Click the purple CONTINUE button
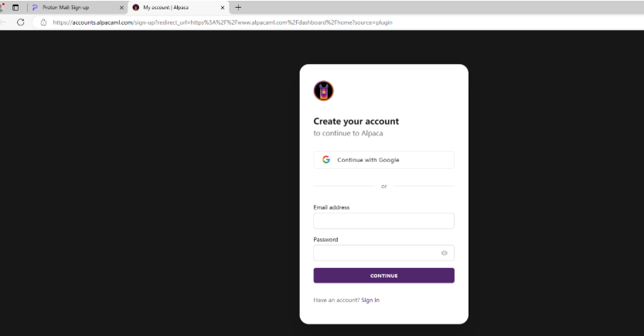 pyautogui.click(x=383, y=276)
